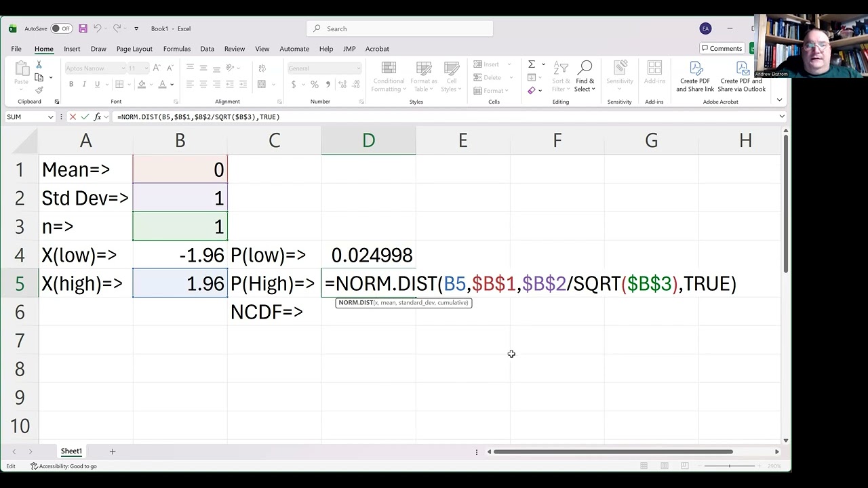The height and width of the screenshot is (488, 868).
Task: Click the AutoSum sigma icon
Action: (532, 64)
